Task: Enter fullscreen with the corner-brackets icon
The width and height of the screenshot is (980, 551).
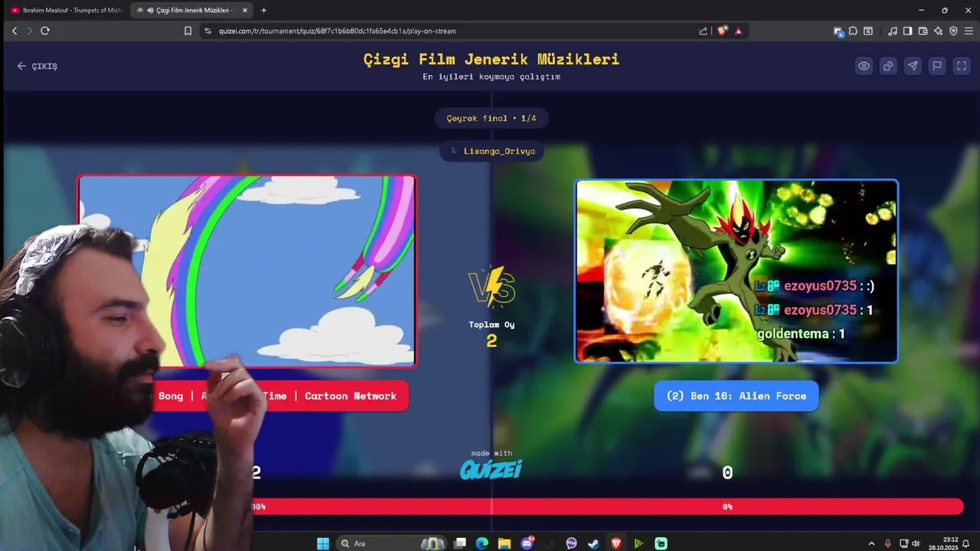Action: click(962, 66)
